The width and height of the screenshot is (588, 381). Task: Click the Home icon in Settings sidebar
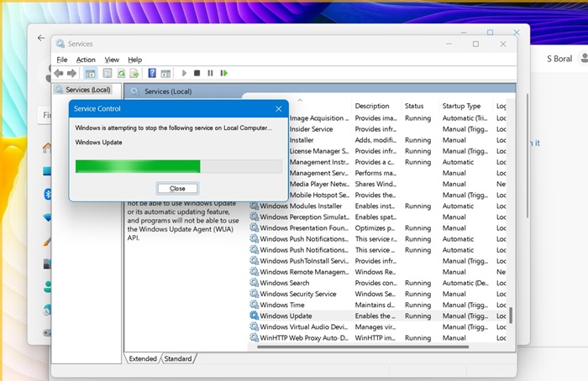pyautogui.click(x=47, y=148)
